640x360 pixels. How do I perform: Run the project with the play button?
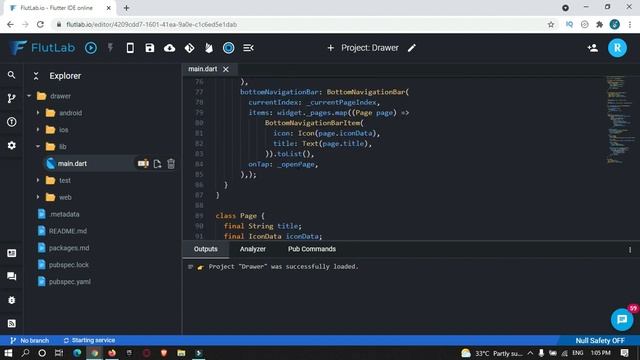click(x=91, y=48)
